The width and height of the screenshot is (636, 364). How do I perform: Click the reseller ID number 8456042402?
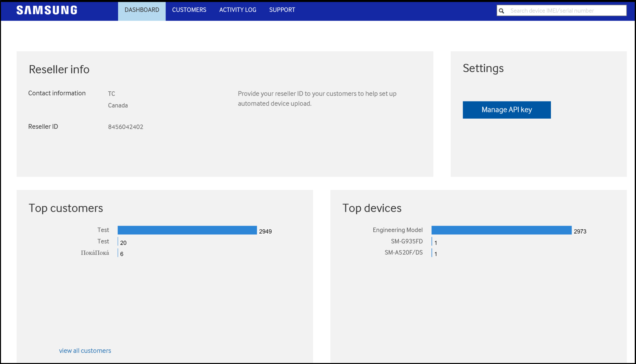click(126, 127)
